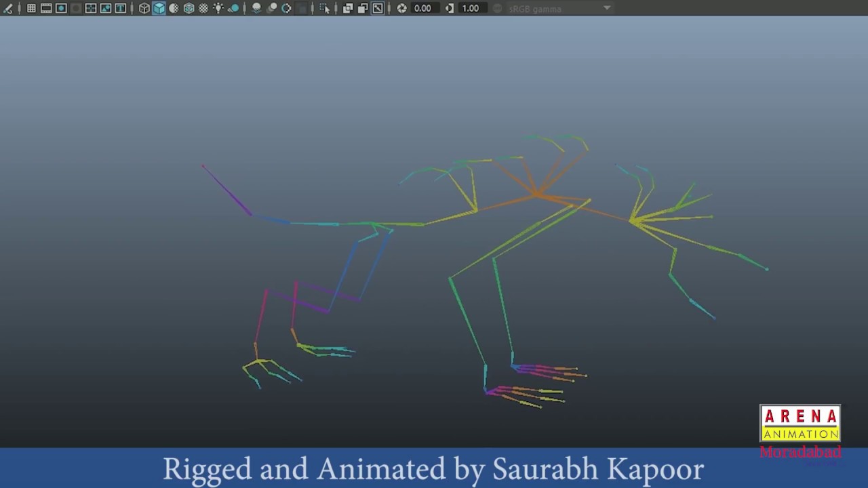Toggle Motion Blur icon

272,8
